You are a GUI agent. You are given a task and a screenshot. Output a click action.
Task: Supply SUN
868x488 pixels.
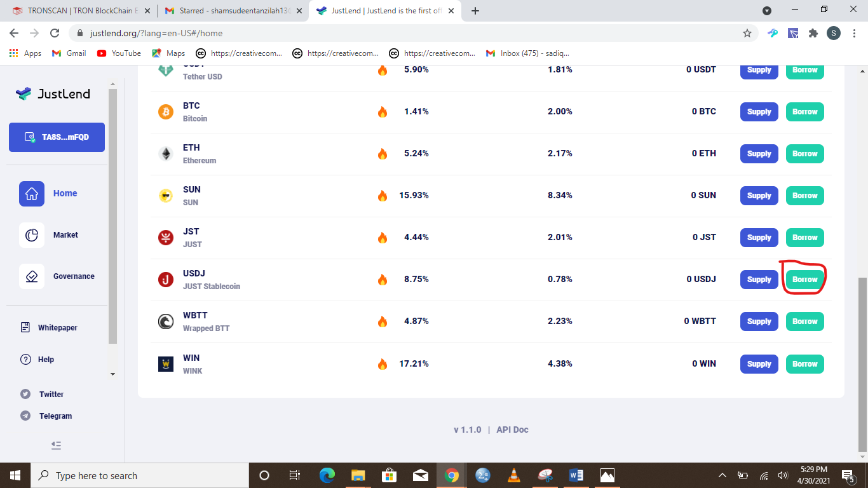[759, 196]
